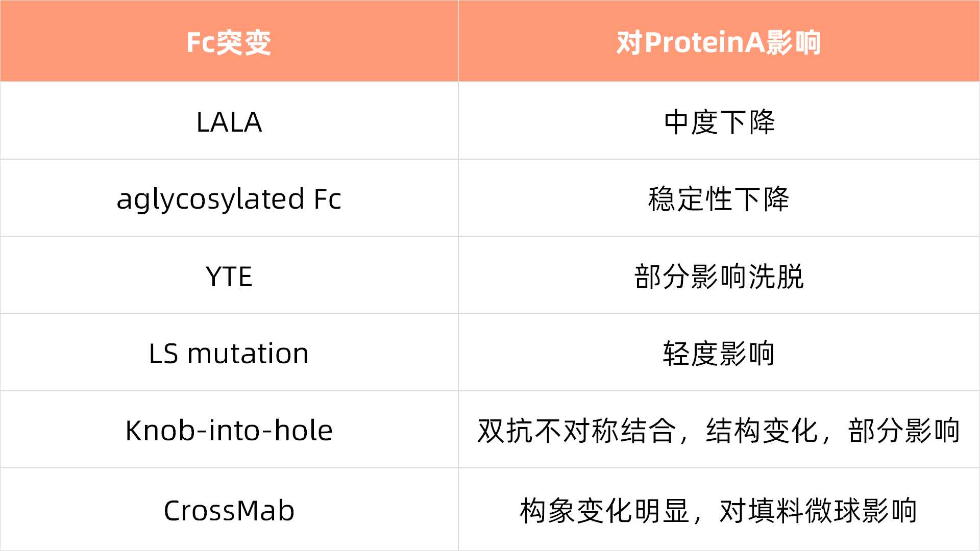Select the aglycosylated Fc cell
The width and height of the screenshot is (980, 551).
[229, 198]
